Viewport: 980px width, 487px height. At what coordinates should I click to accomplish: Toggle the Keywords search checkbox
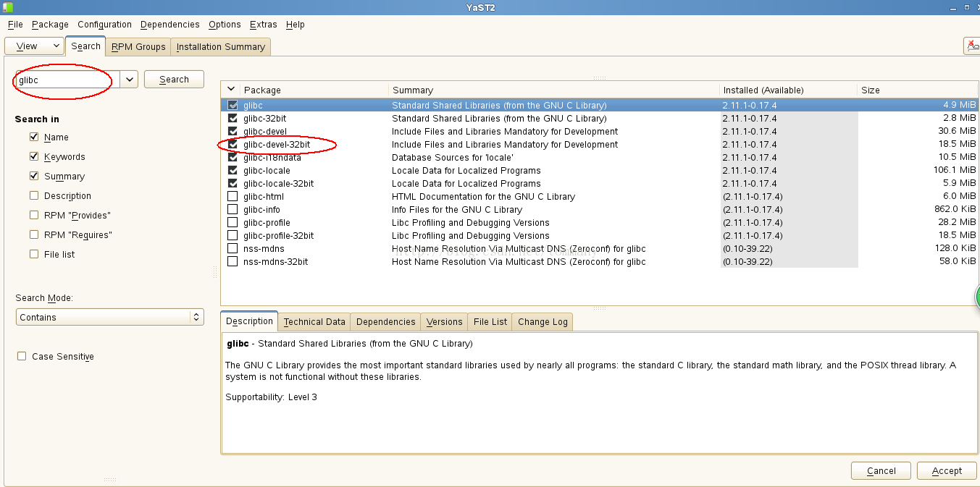tap(34, 156)
